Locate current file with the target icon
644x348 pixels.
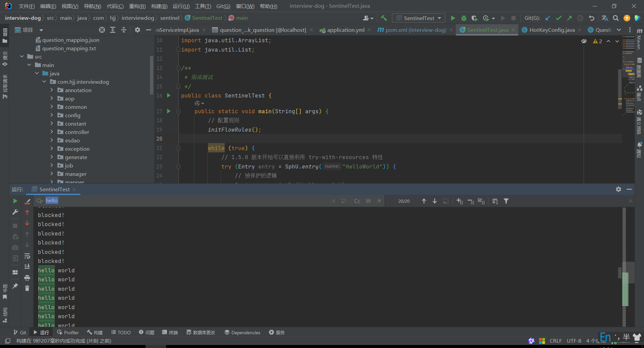102,30
